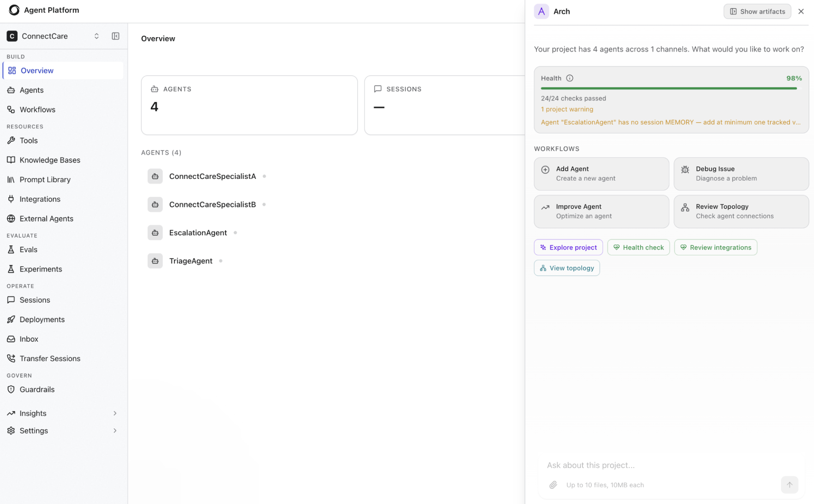Open the Agents page
814x504 pixels.
pyautogui.click(x=63, y=90)
